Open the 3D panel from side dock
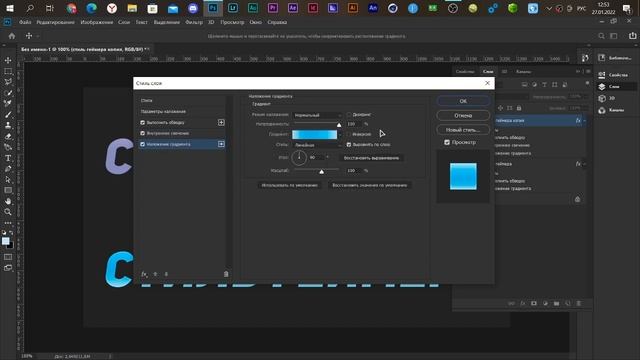 (607, 98)
